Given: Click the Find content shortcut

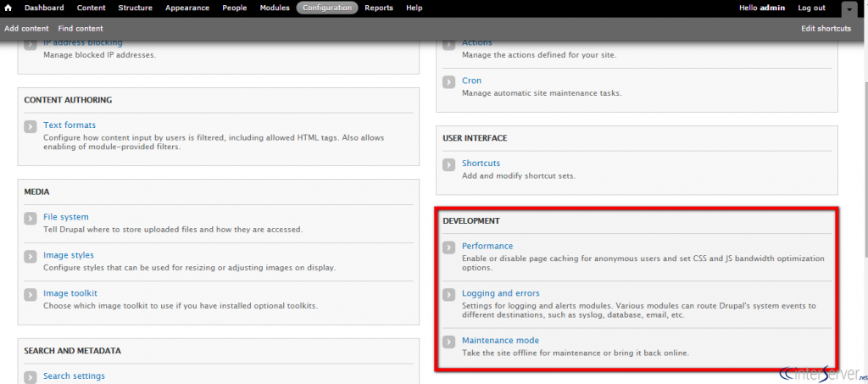Looking at the screenshot, I should 81,28.
